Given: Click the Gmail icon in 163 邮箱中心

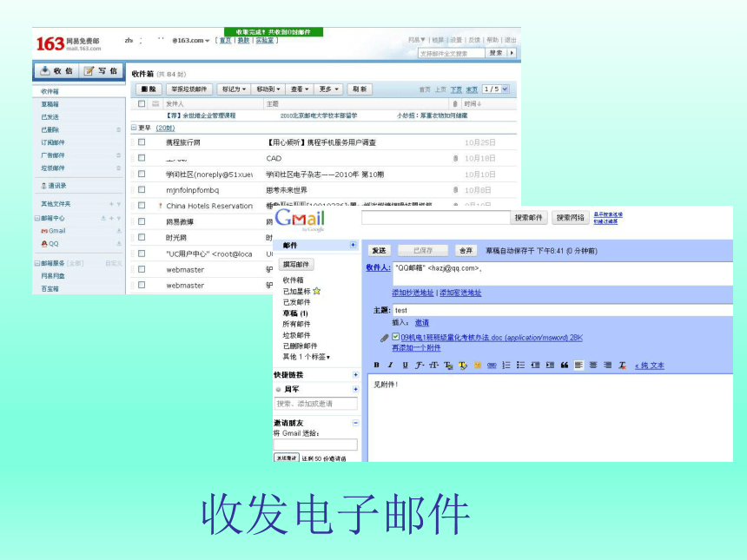Looking at the screenshot, I should 44,231.
